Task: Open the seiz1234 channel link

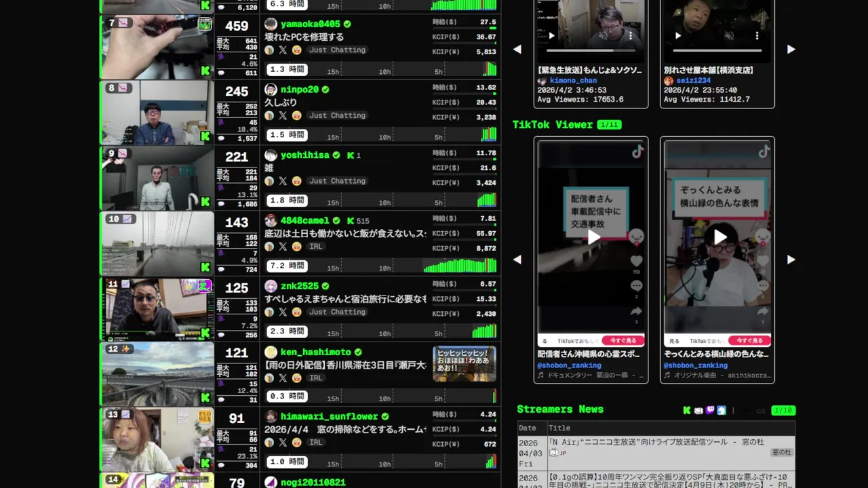Action: [693, 81]
